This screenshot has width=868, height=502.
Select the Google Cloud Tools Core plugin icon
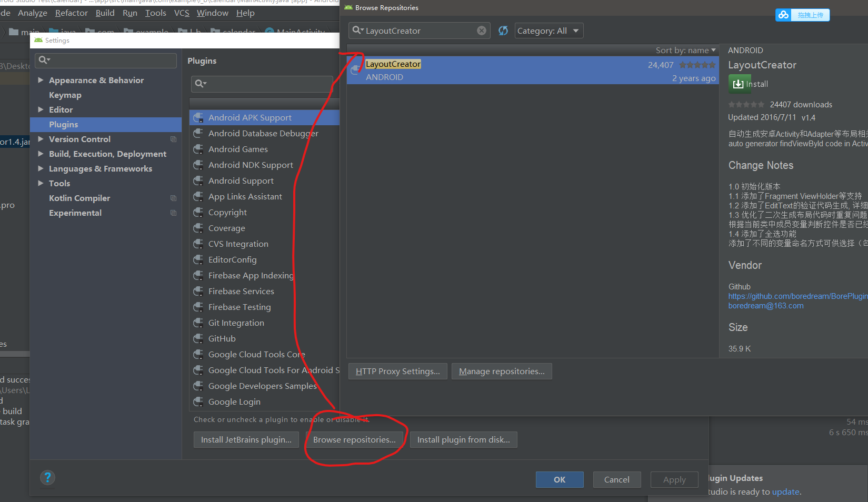(x=198, y=354)
